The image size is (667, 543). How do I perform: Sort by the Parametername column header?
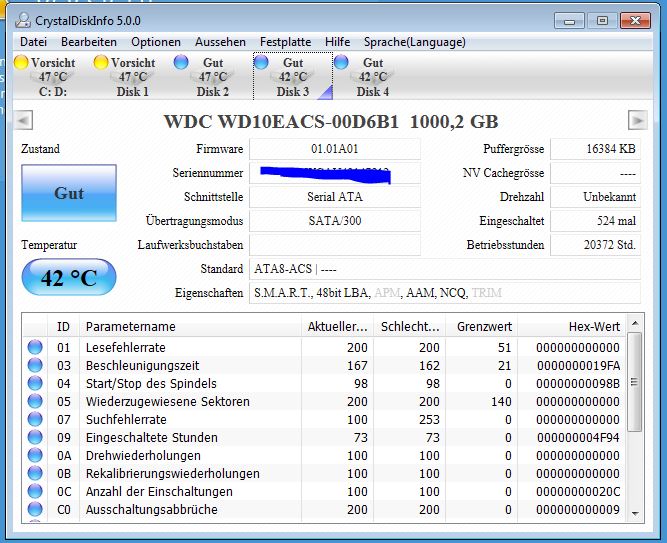(x=191, y=326)
